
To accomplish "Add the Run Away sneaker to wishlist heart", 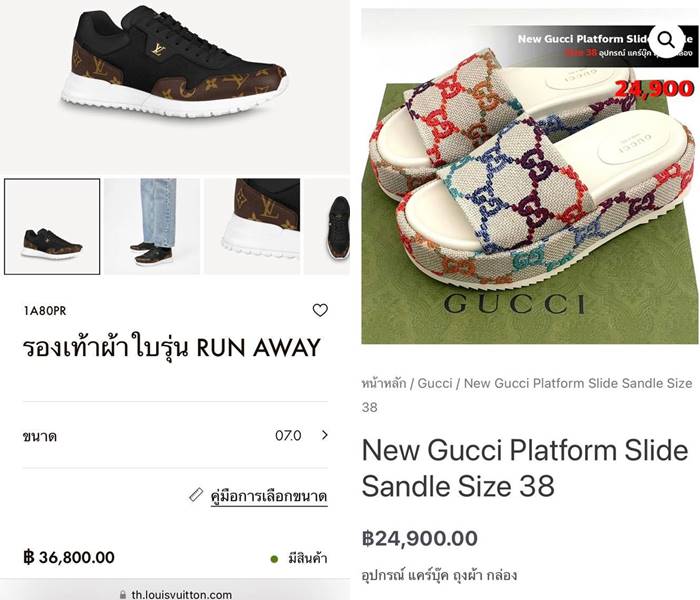I will click(320, 310).
